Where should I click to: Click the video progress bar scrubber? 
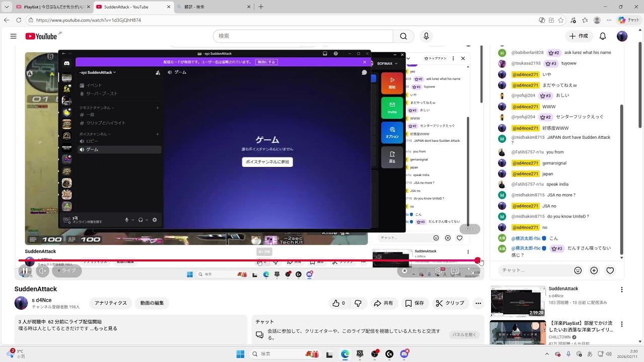point(477,260)
